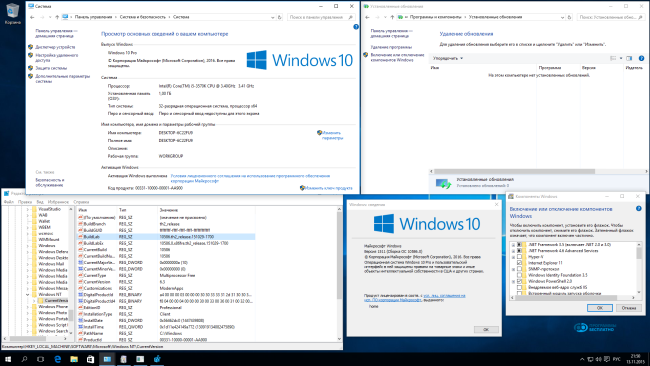
Task: Open the Правка menu in Registry Editor
Action: click(25, 202)
